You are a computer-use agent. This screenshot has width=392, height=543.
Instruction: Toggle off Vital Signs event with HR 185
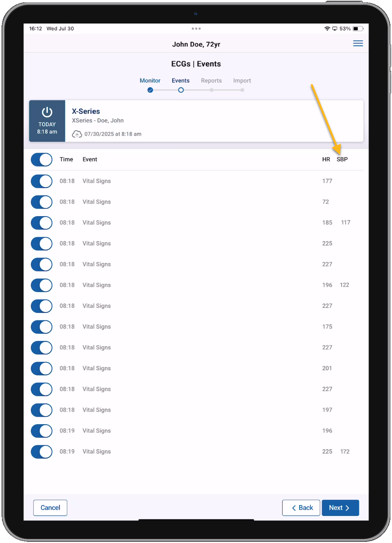[41, 223]
